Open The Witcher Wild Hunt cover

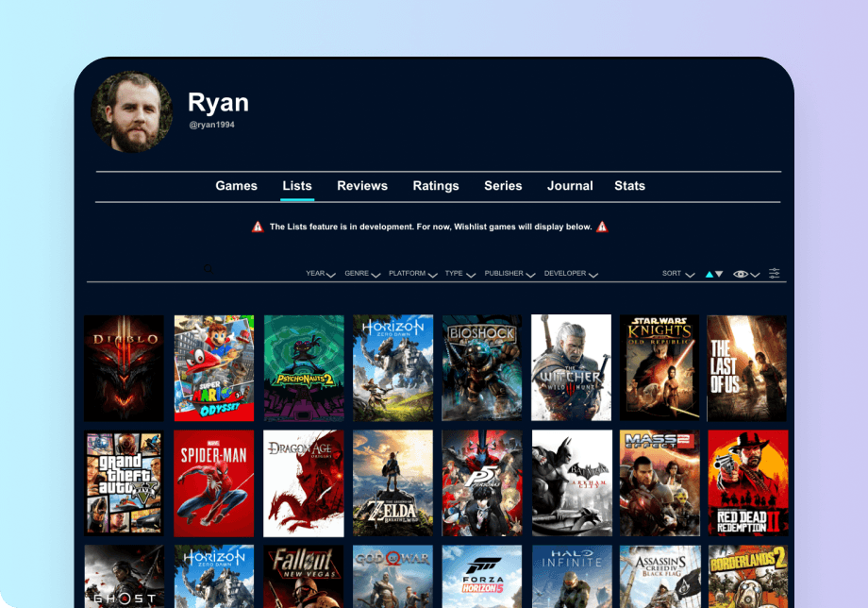pos(571,368)
